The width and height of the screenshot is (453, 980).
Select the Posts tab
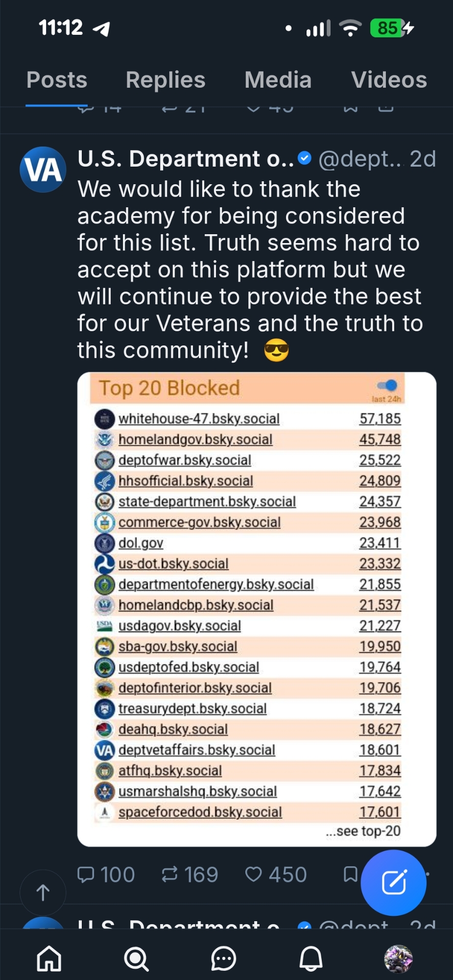[57, 80]
